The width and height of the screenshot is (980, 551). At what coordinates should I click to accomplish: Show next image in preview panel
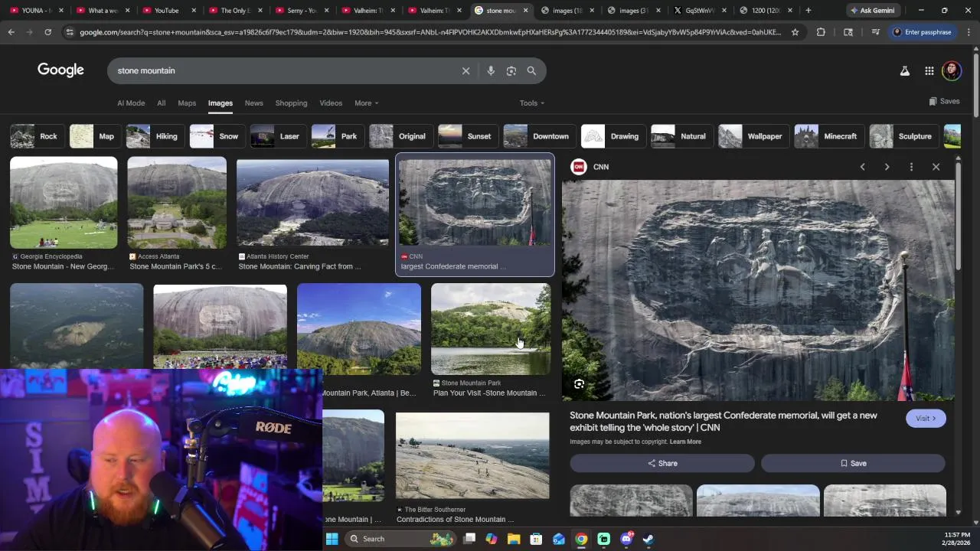pyautogui.click(x=887, y=167)
